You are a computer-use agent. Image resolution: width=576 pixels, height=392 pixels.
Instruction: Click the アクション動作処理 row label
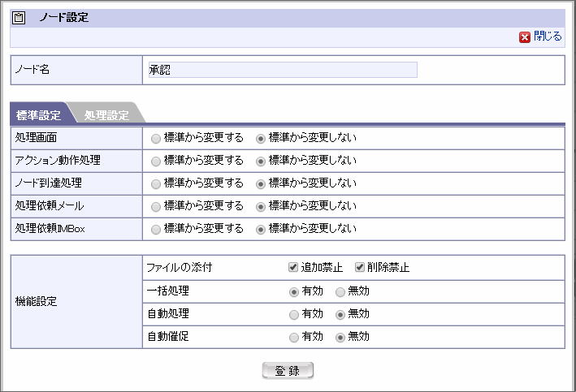point(58,161)
